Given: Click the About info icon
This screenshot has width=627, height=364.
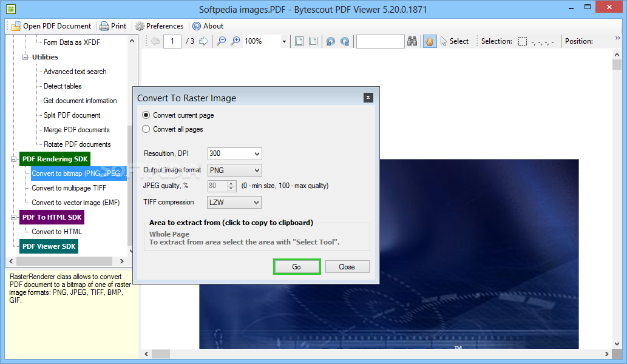Looking at the screenshot, I should point(197,26).
